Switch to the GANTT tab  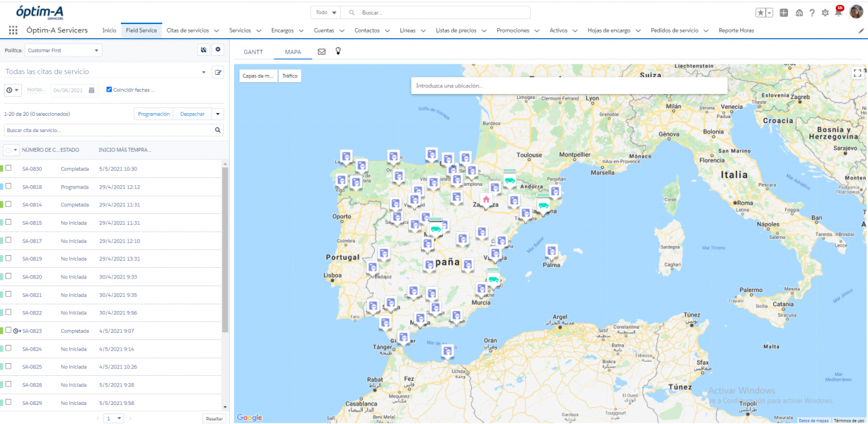pyautogui.click(x=253, y=52)
